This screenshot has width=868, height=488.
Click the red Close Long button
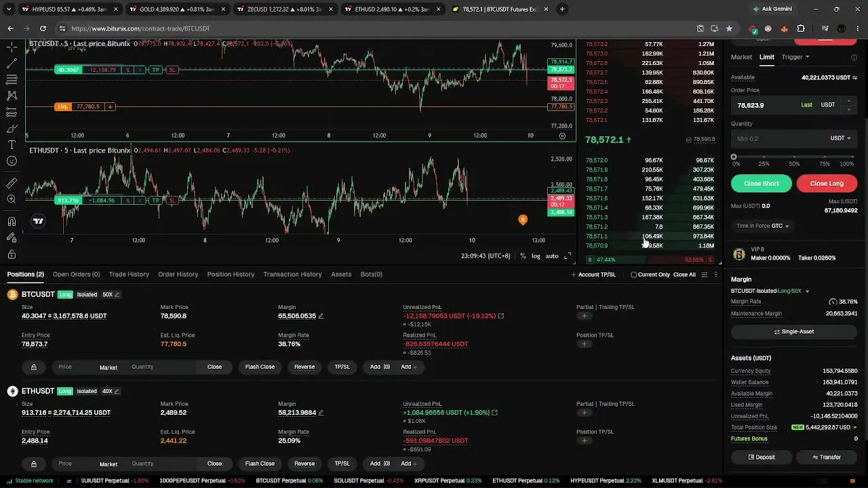coord(827,183)
